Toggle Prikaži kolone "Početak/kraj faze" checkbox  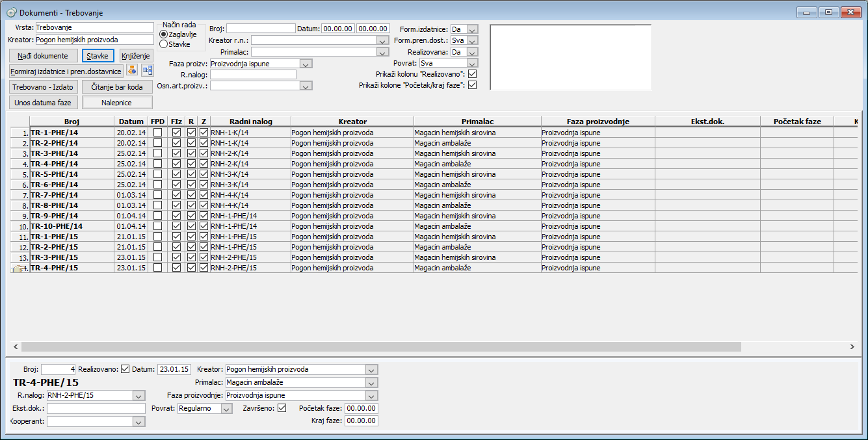coord(473,85)
